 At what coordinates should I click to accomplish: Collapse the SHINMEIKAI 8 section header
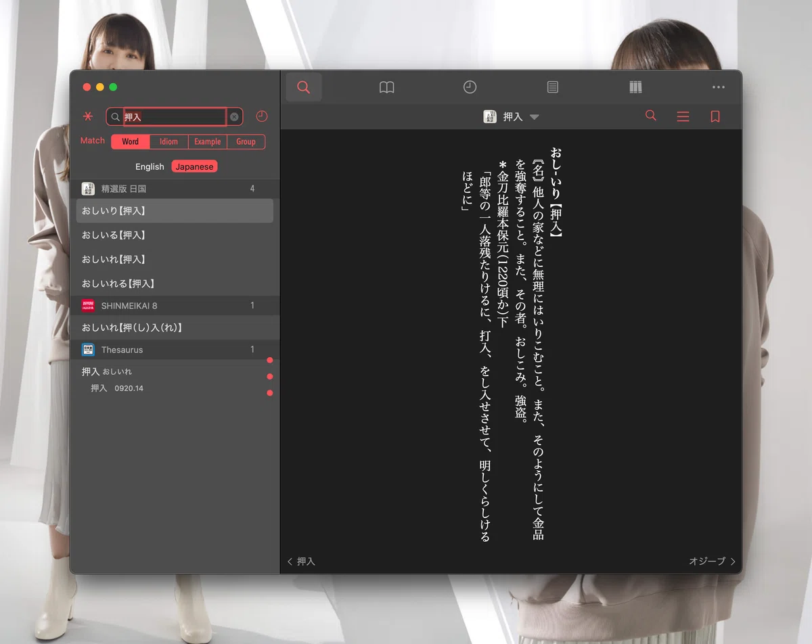tap(175, 306)
